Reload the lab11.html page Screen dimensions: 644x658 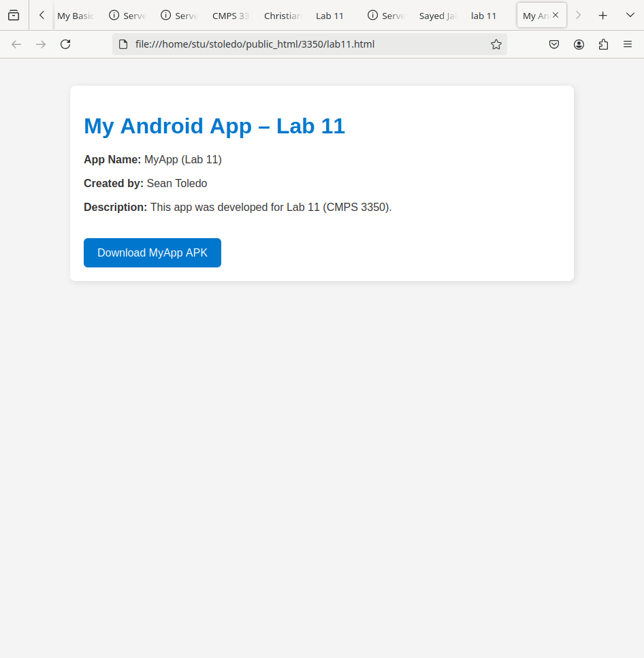65,44
